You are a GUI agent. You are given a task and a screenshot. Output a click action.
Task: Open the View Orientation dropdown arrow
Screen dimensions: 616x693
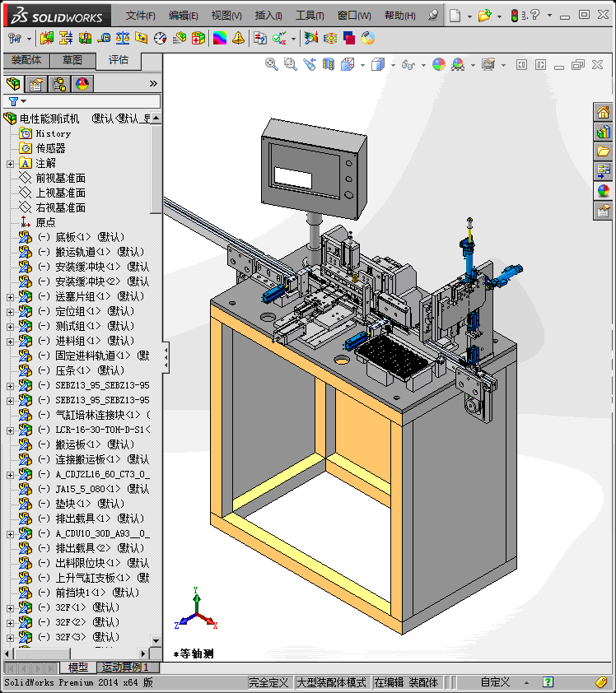pos(362,65)
